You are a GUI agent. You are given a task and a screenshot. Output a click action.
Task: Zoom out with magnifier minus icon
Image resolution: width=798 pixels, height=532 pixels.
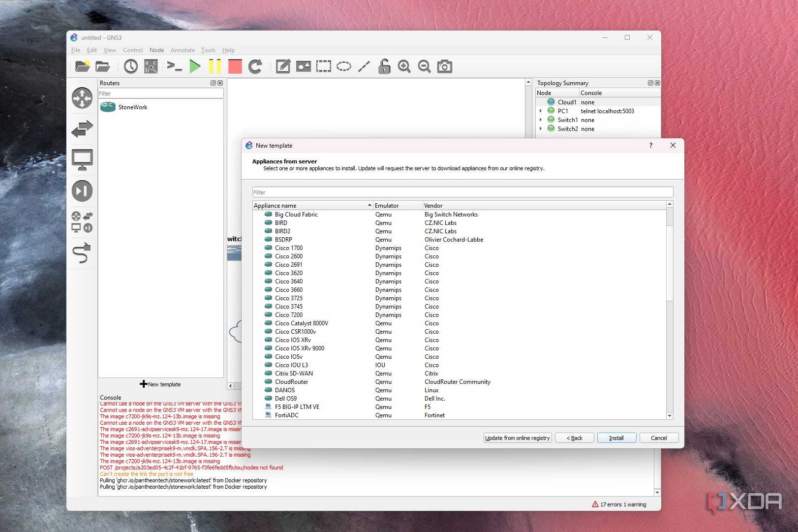click(425, 66)
